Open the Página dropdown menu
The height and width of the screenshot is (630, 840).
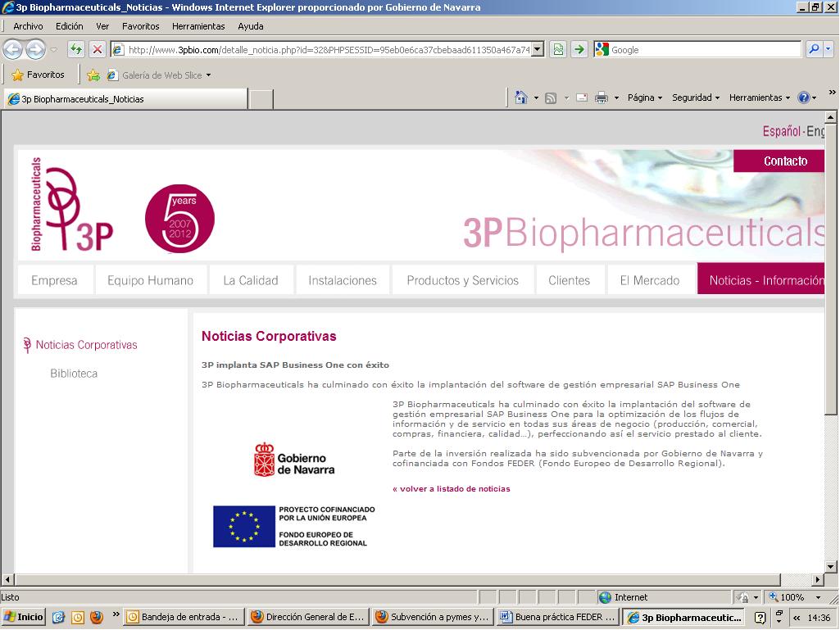(645, 97)
